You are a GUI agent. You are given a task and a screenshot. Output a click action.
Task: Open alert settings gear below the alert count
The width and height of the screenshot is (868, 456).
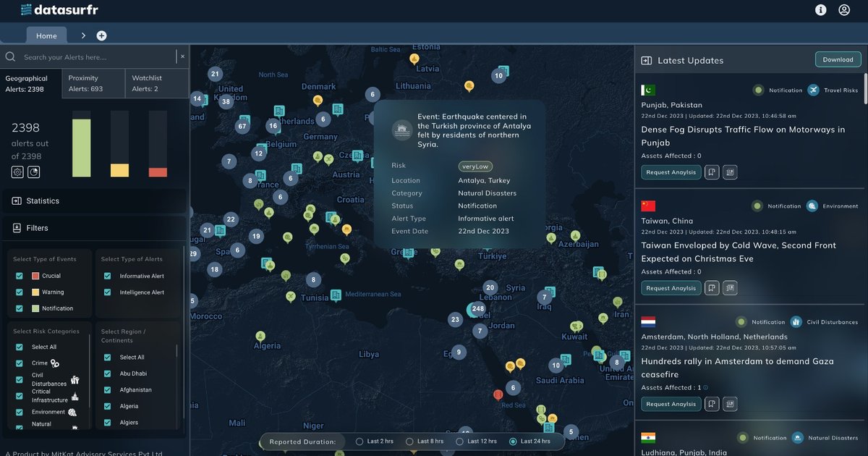(17, 172)
